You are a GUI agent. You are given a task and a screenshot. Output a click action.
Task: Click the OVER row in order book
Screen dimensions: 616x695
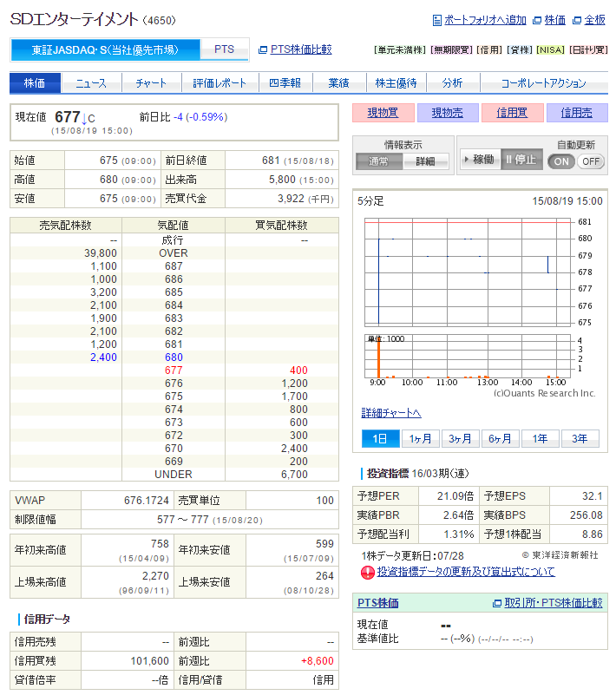click(174, 253)
